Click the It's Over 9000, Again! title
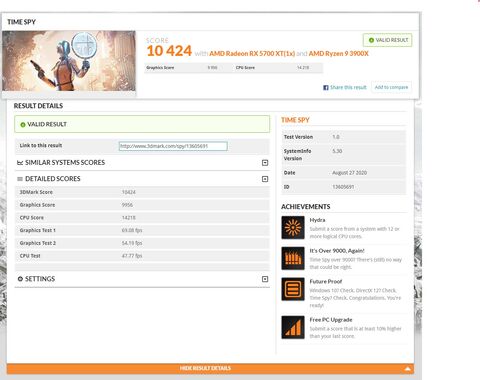The image size is (480, 380). (337, 251)
